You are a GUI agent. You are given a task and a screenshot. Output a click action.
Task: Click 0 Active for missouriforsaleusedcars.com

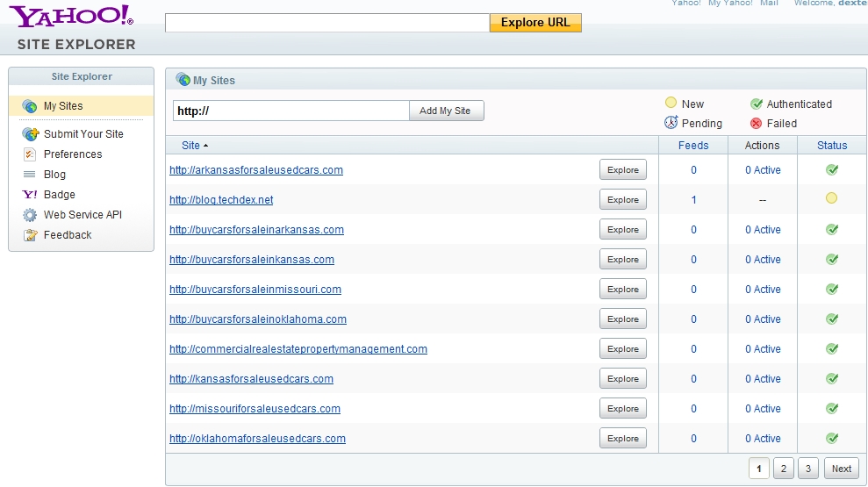click(x=763, y=409)
